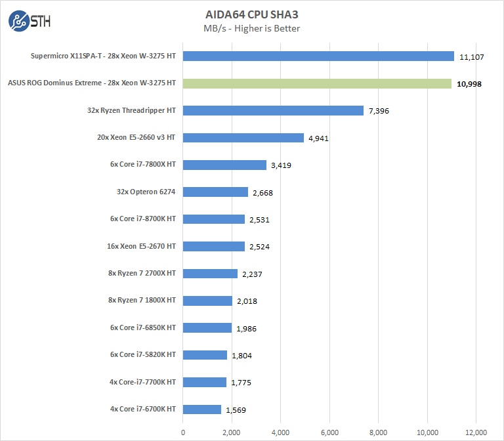Click the 6x Core i7-5820K bar

click(205, 355)
